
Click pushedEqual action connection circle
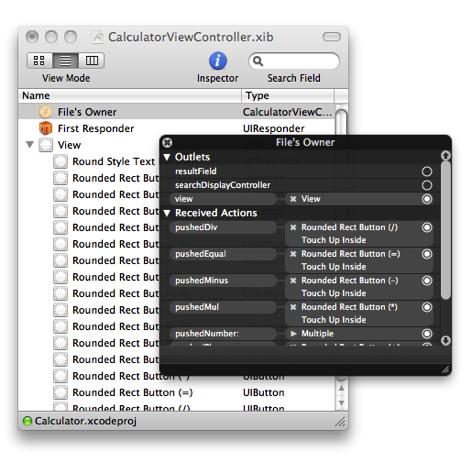coord(427,254)
